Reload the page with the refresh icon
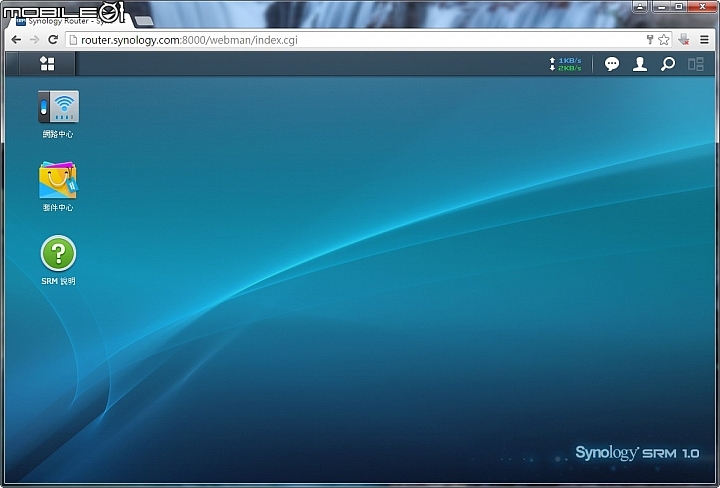The height and width of the screenshot is (488, 720). click(x=53, y=39)
